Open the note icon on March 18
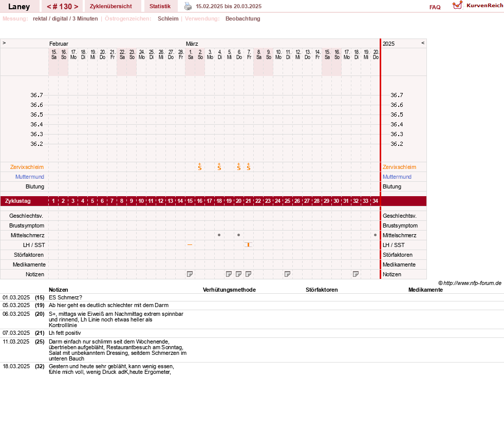The height and width of the screenshot is (436, 504). (356, 274)
